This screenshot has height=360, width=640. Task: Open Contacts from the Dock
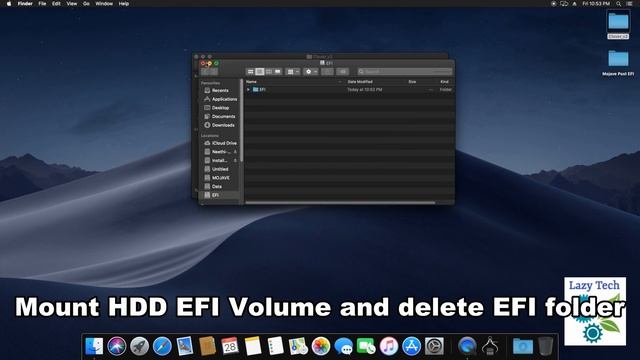tap(207, 346)
